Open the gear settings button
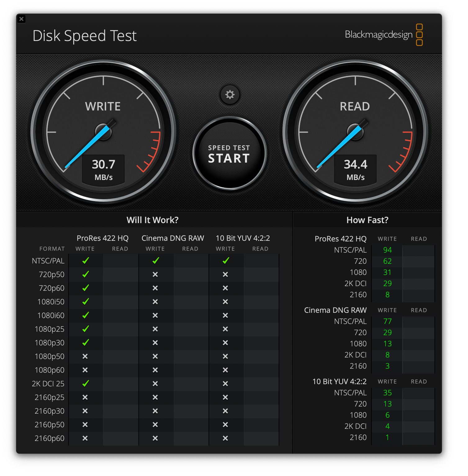 pyautogui.click(x=230, y=95)
